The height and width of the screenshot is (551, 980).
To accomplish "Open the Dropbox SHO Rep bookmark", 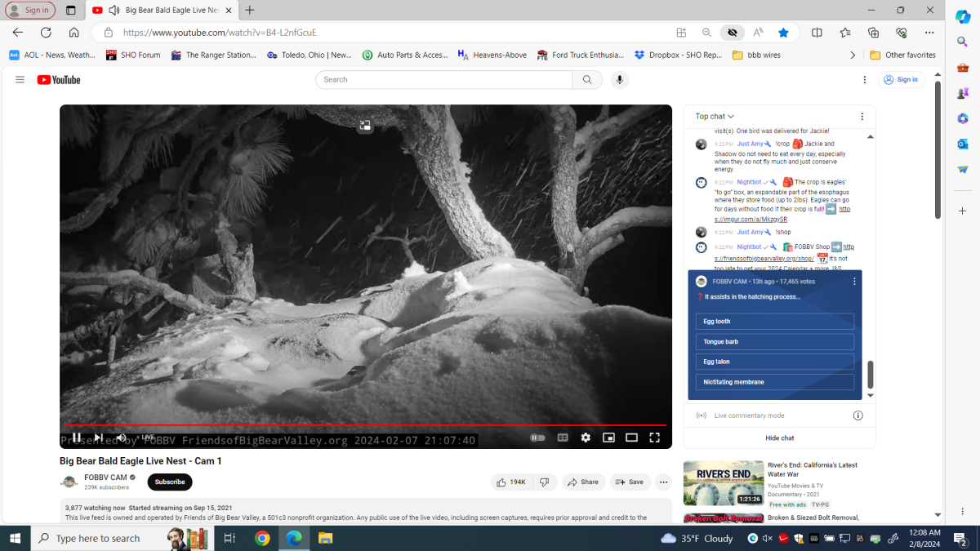I will coord(678,56).
